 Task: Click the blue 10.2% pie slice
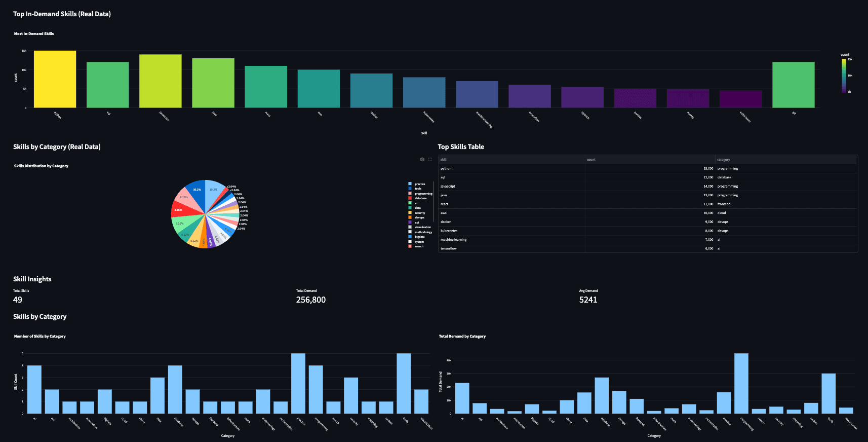(197, 193)
